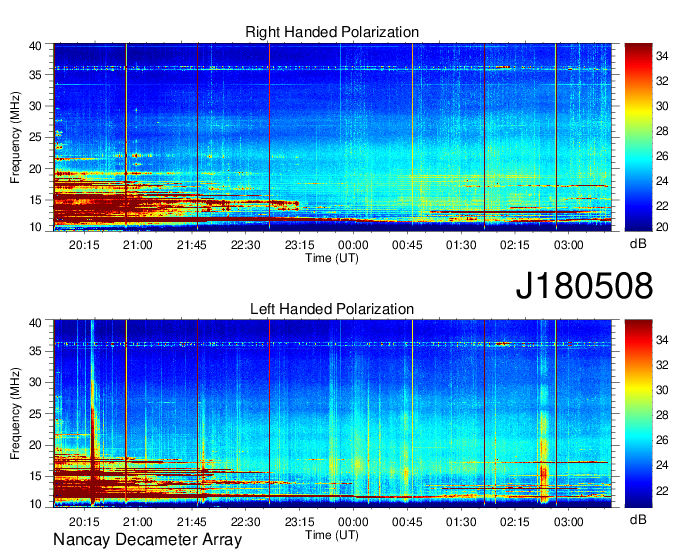680x552 pixels.
Task: Click the 00:45 time tick under Right Handed plot
Action: tap(407, 245)
